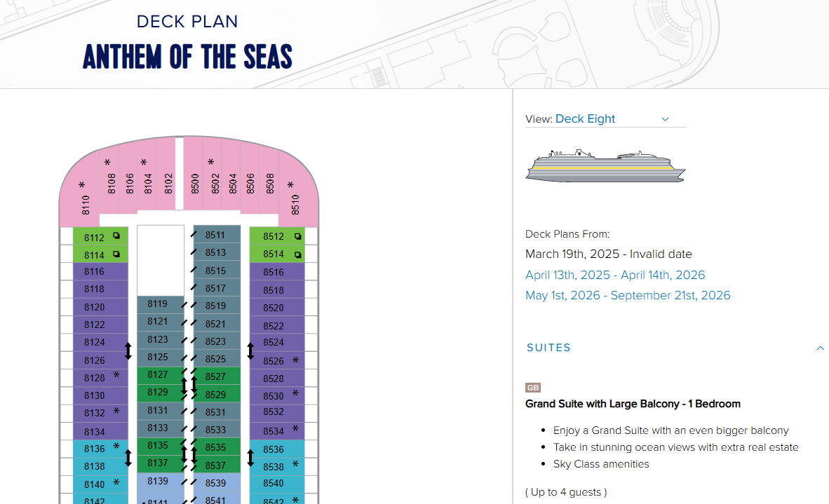Click sofa bed icon beside 8514
Screen dimensions: 829x504
pos(297,254)
